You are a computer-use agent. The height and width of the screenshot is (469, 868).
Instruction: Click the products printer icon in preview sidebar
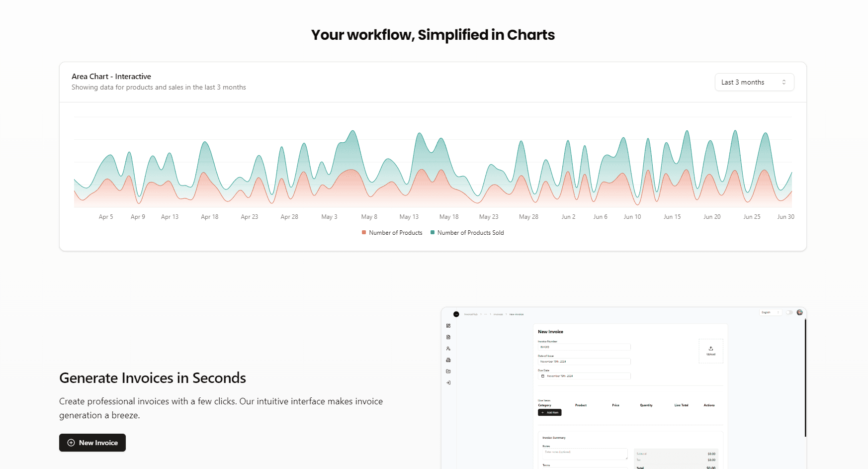tap(448, 360)
